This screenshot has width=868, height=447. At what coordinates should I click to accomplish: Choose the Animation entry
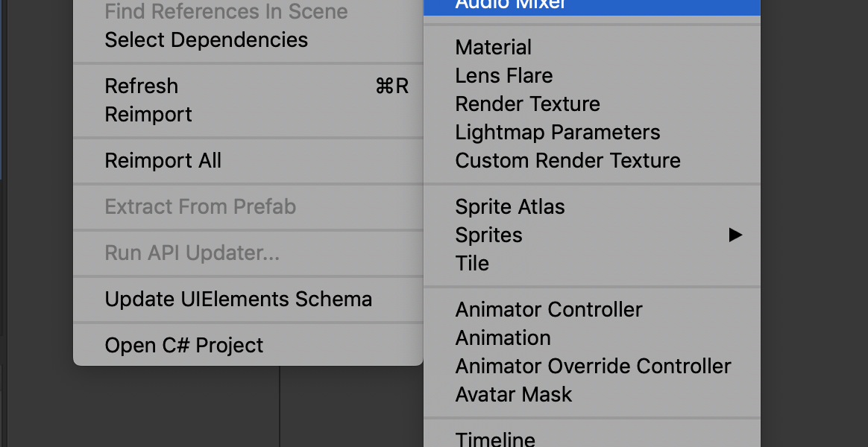[x=503, y=338]
